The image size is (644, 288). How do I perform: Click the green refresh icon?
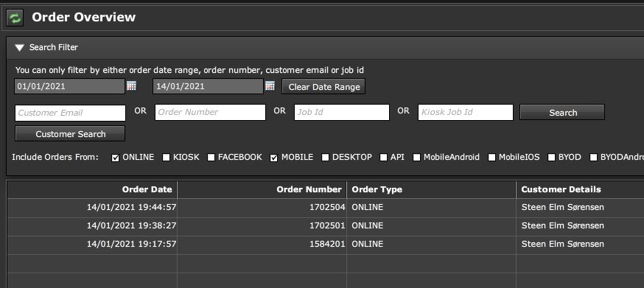(15, 18)
